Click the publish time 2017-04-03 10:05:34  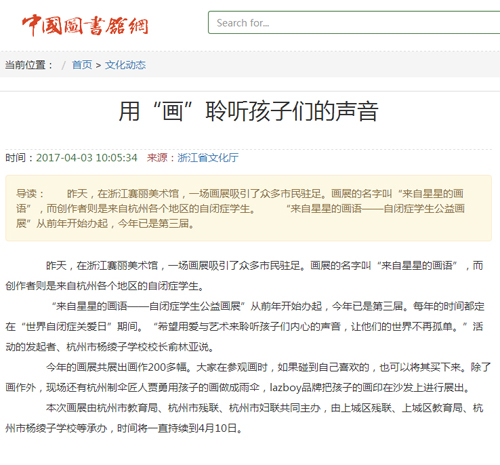[87, 157]
